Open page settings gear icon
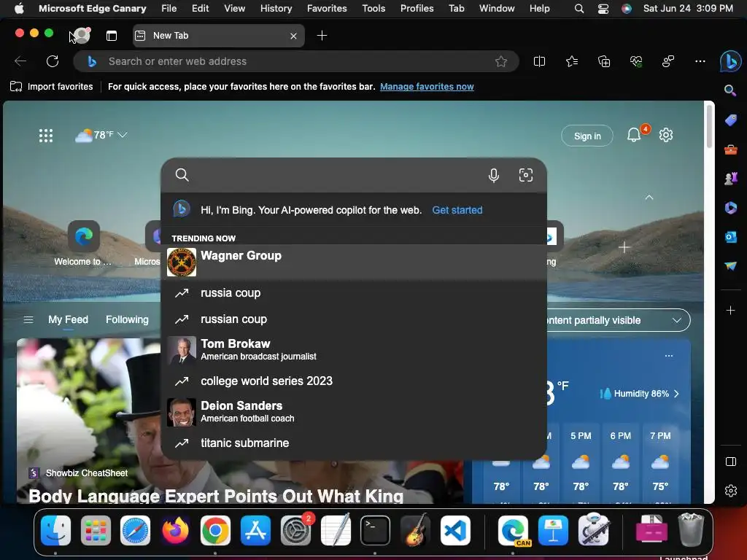This screenshot has height=560, width=747. pos(666,135)
